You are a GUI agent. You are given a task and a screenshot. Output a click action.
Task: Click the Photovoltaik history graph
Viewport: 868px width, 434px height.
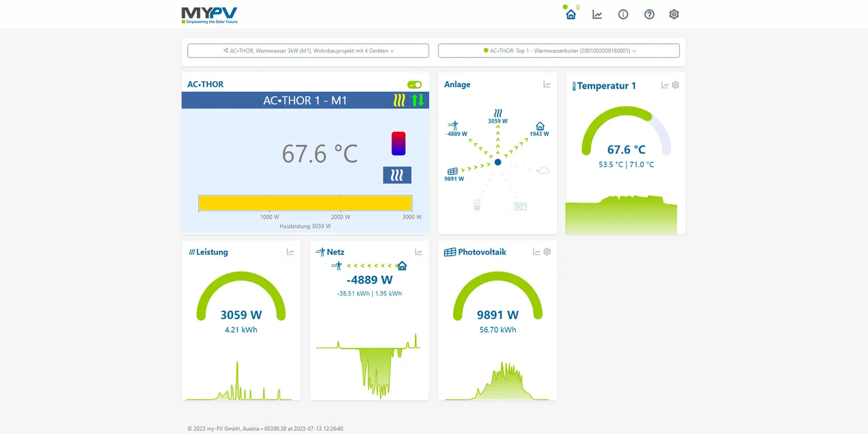(497, 381)
